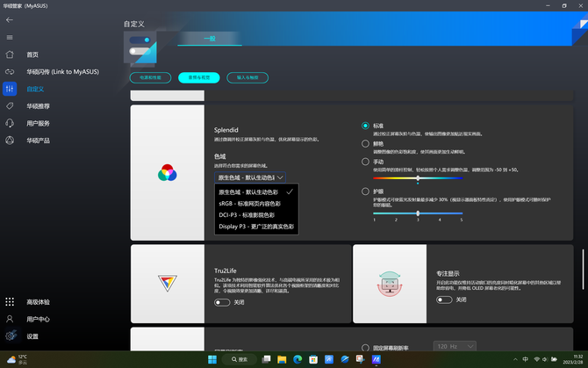Open the 高级体验 grid icon
The width and height of the screenshot is (588, 368).
10,302
